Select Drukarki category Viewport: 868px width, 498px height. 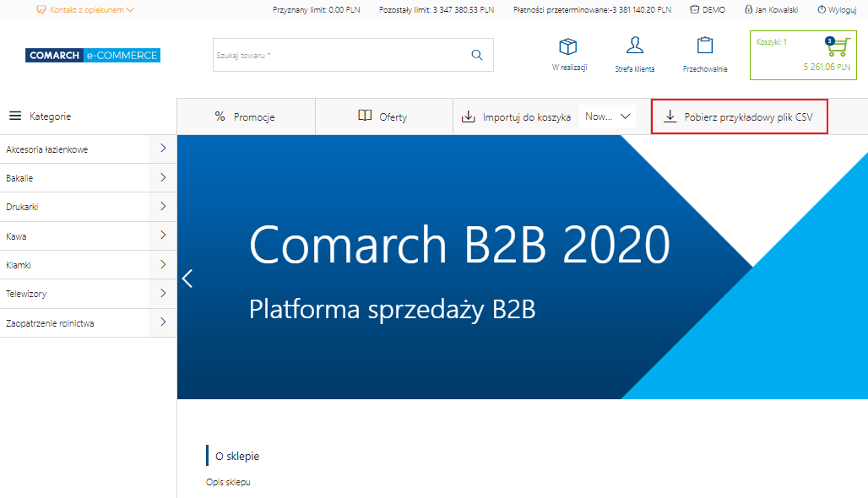(22, 207)
